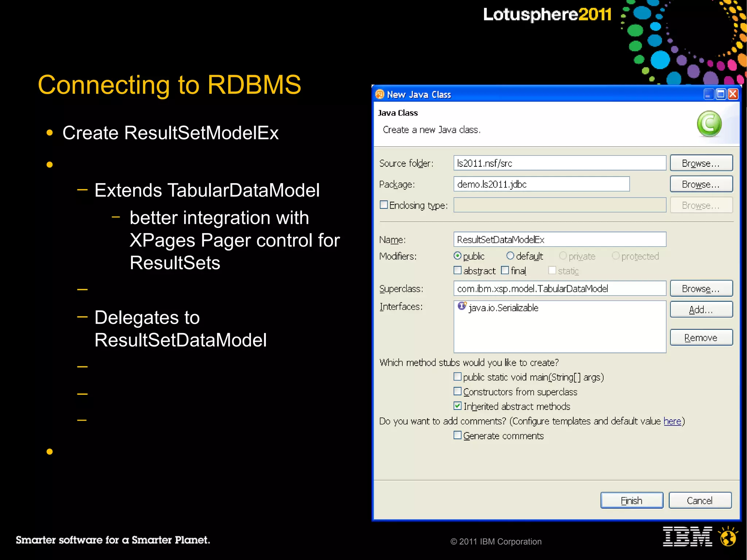Screen dimensions: 747x560
Task: Cancel the New Java Class dialog
Action: [700, 501]
